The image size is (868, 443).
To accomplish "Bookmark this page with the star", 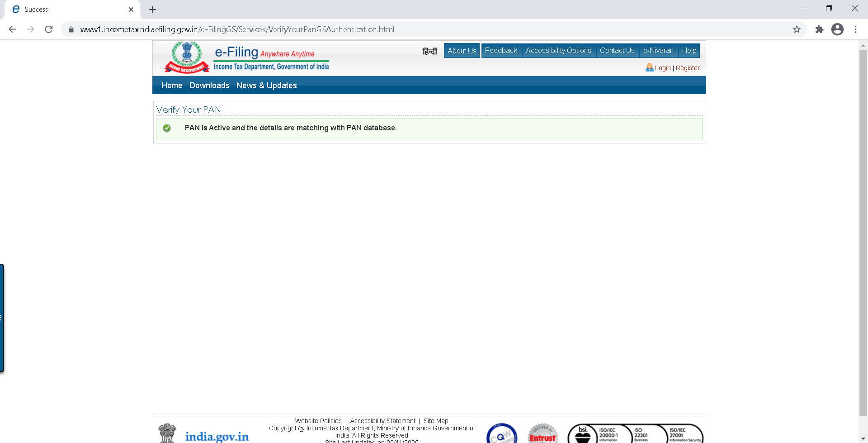I will click(797, 29).
